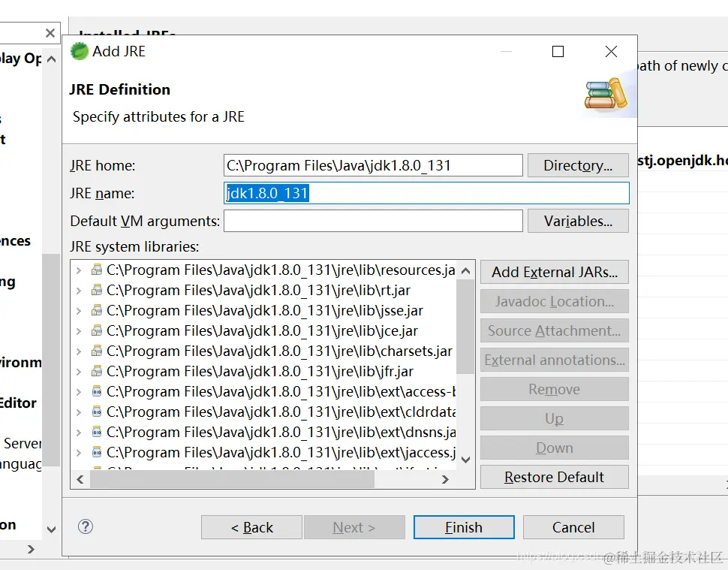Expand the jce.jar library entry
Screen dimensions: 728x570
[x=79, y=331]
